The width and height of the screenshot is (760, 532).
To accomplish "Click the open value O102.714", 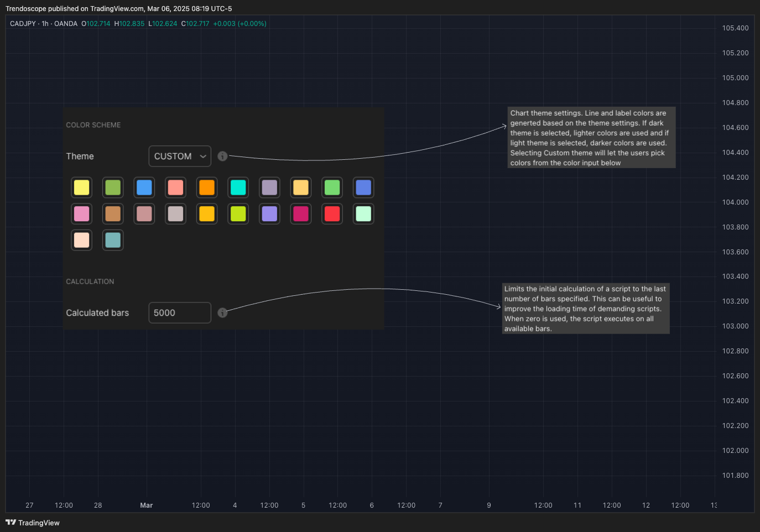I will (x=96, y=24).
